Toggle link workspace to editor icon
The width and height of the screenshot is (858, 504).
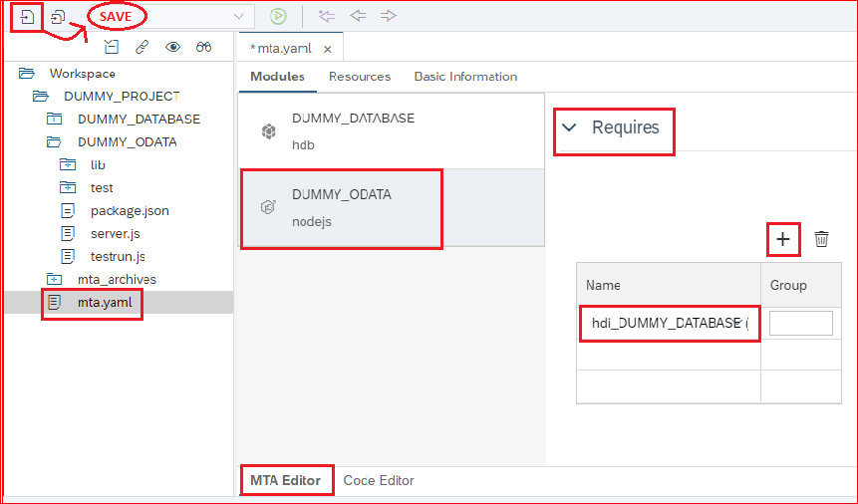[x=143, y=47]
